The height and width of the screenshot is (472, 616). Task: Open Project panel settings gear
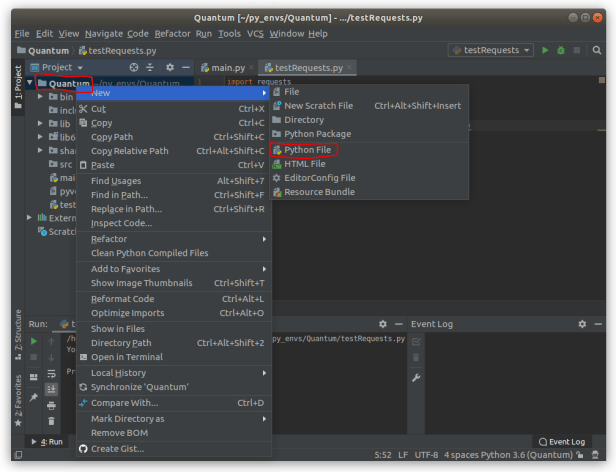point(169,68)
